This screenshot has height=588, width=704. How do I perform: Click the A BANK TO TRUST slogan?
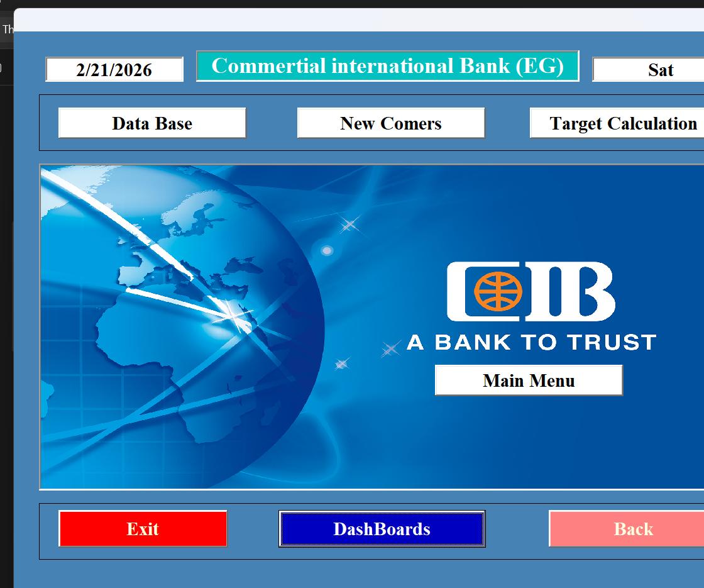click(532, 342)
